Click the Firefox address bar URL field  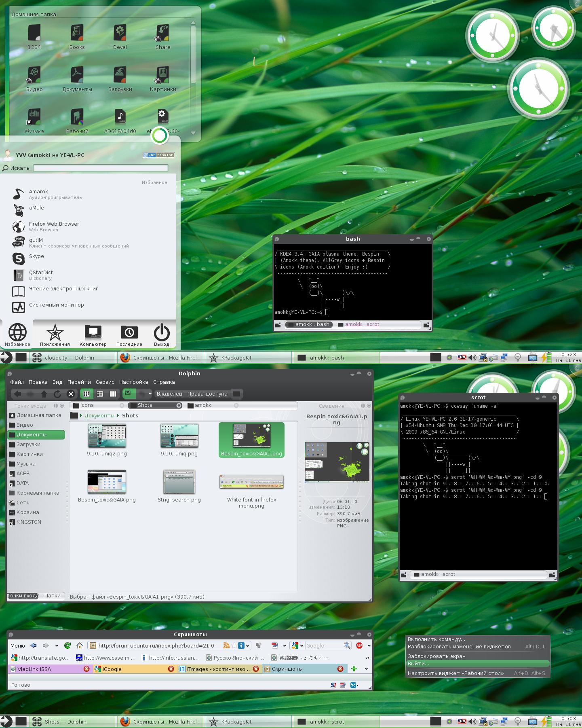click(x=160, y=645)
